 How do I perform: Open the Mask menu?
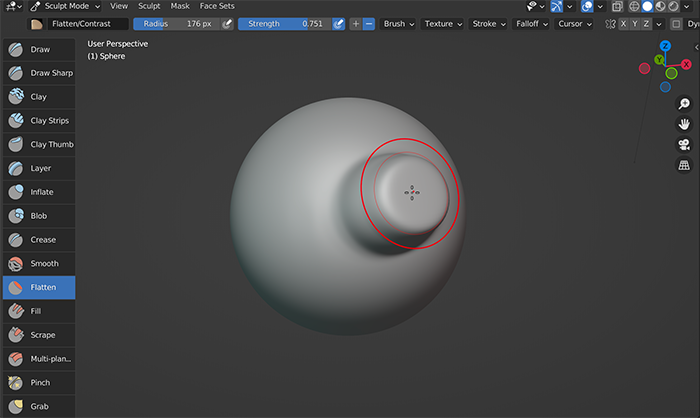[180, 6]
